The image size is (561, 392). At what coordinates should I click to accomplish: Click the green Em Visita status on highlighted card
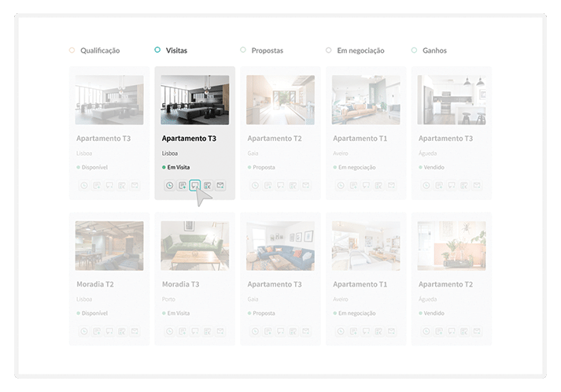pyautogui.click(x=177, y=167)
